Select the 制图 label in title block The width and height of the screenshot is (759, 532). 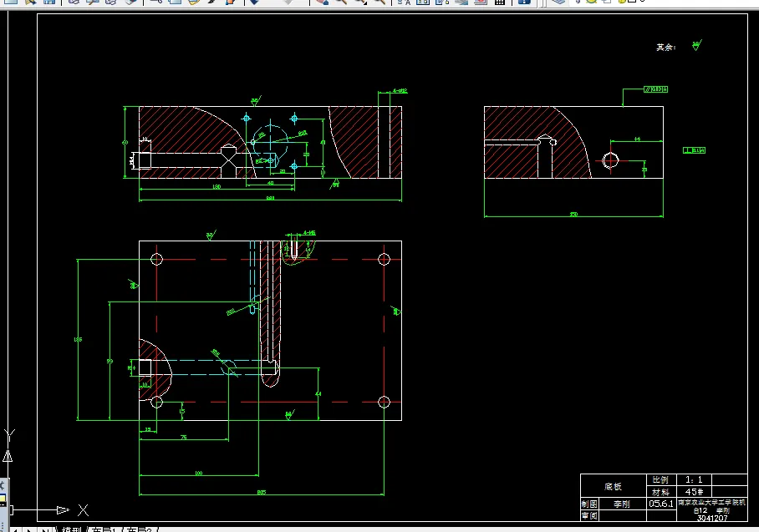point(589,504)
